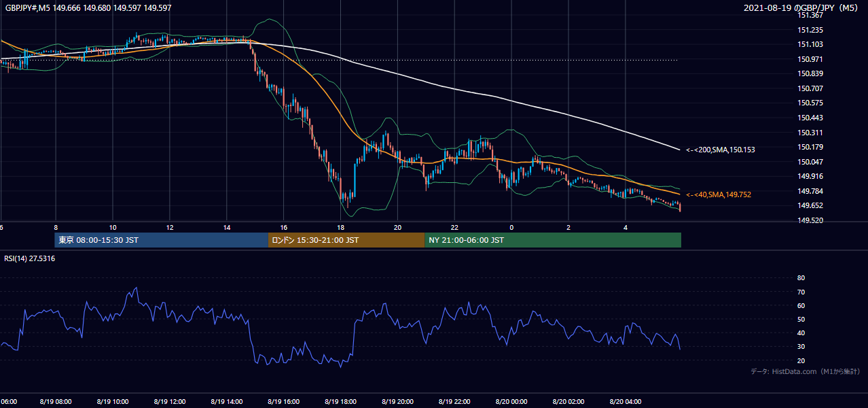Click the 8/20 02:00 date axis label
The height and width of the screenshot is (408, 868).
568,402
